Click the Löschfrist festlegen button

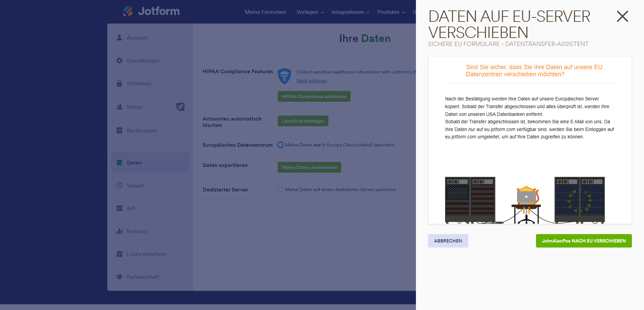[303, 121]
